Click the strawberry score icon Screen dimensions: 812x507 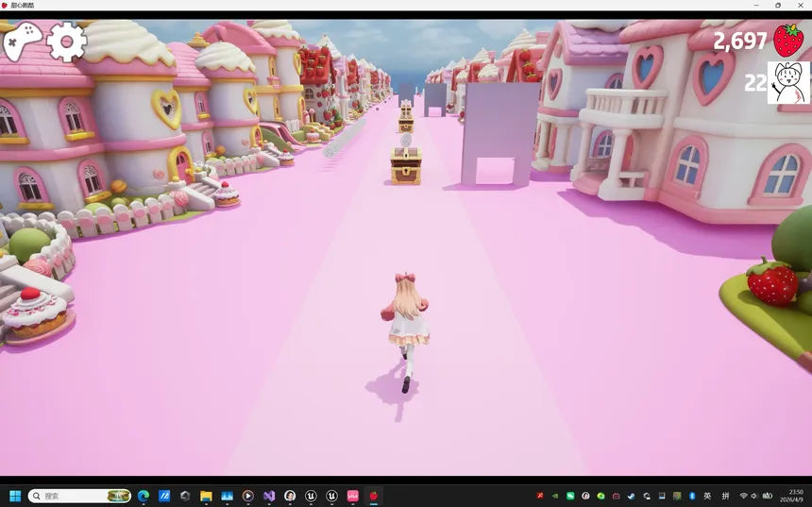[788, 40]
